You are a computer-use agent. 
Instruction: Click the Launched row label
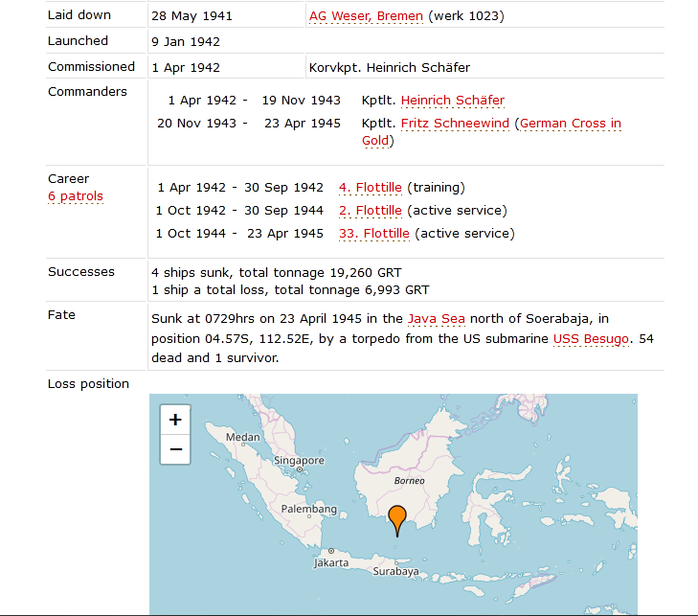(78, 41)
